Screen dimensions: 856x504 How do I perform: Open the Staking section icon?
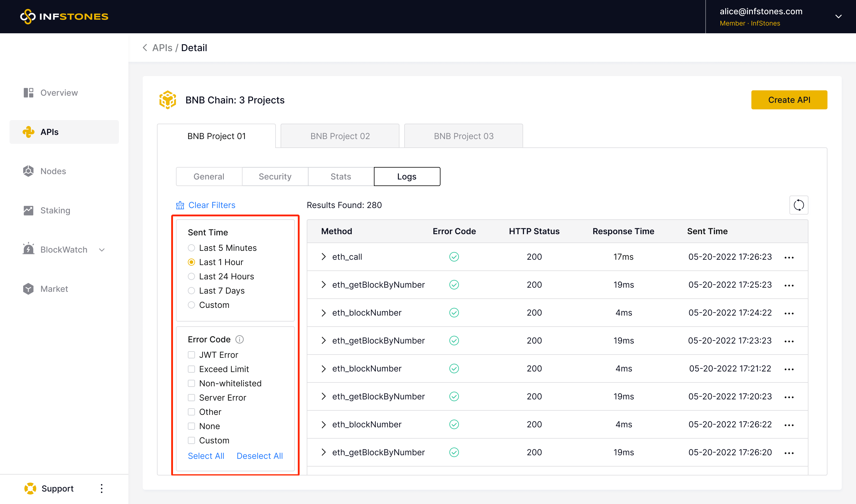coord(29,211)
